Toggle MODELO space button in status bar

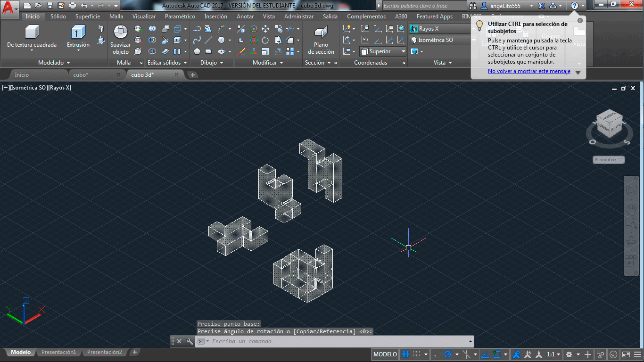pyautogui.click(x=385, y=354)
